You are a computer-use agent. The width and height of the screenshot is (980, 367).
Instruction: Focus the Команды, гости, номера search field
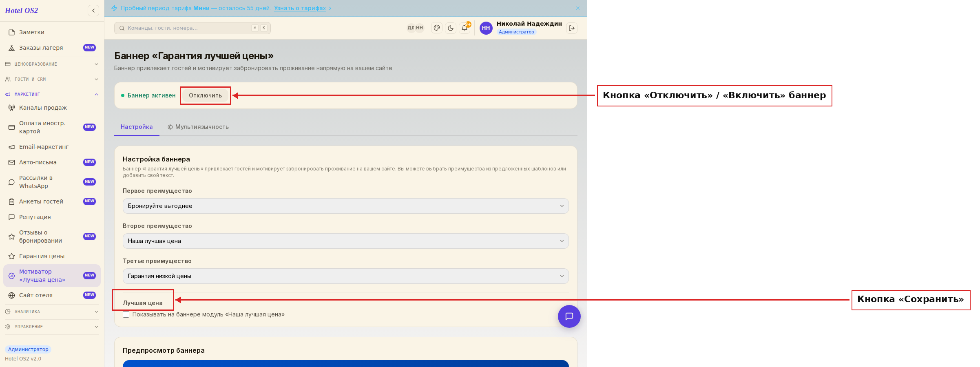click(192, 28)
